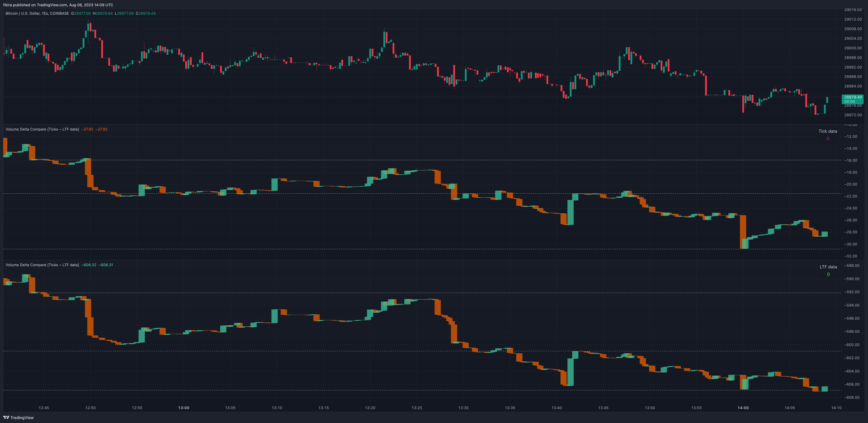
Task: Click the 12:50 time axis label
Action: (90, 408)
